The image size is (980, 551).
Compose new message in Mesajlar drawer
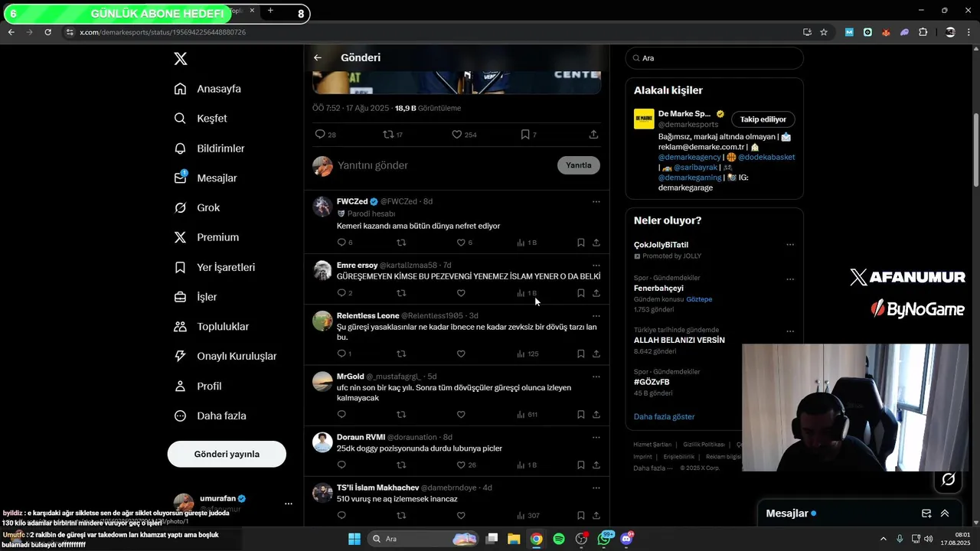(x=926, y=514)
